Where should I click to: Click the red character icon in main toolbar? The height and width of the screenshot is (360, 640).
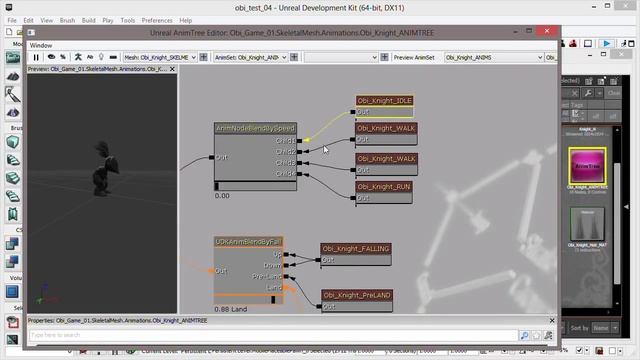573,43
